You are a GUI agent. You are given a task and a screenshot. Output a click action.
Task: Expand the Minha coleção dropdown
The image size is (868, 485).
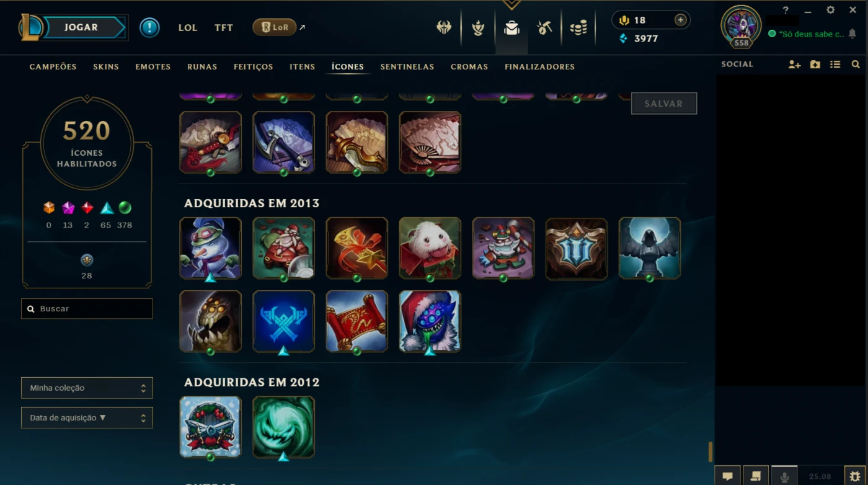pos(87,388)
